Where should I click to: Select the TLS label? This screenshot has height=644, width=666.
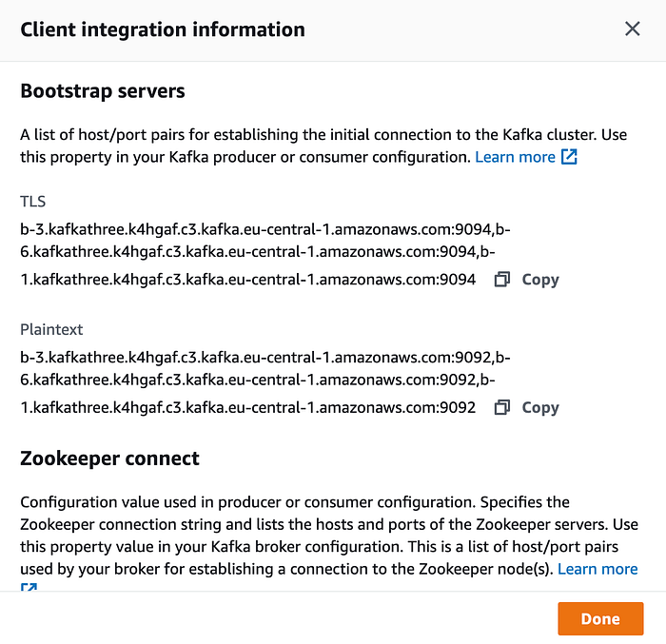(x=32, y=201)
